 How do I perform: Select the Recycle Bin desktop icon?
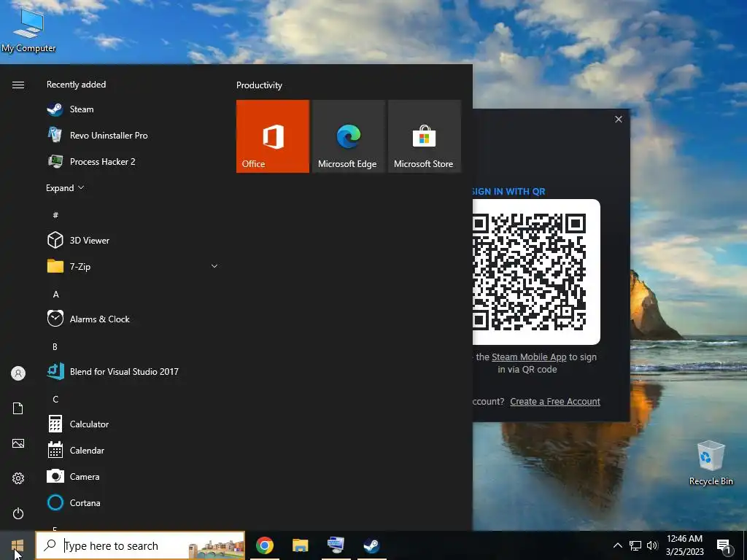711,463
